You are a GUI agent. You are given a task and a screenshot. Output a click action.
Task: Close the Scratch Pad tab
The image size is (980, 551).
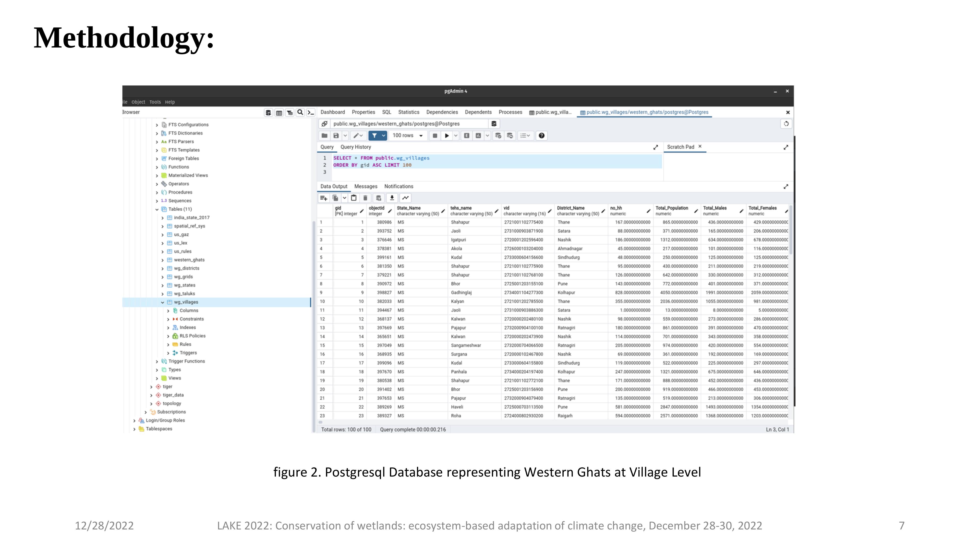pos(700,146)
